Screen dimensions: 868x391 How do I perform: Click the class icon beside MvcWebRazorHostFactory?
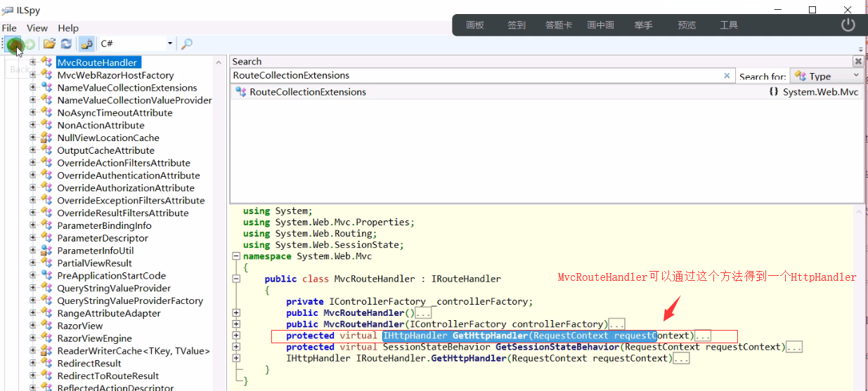46,75
